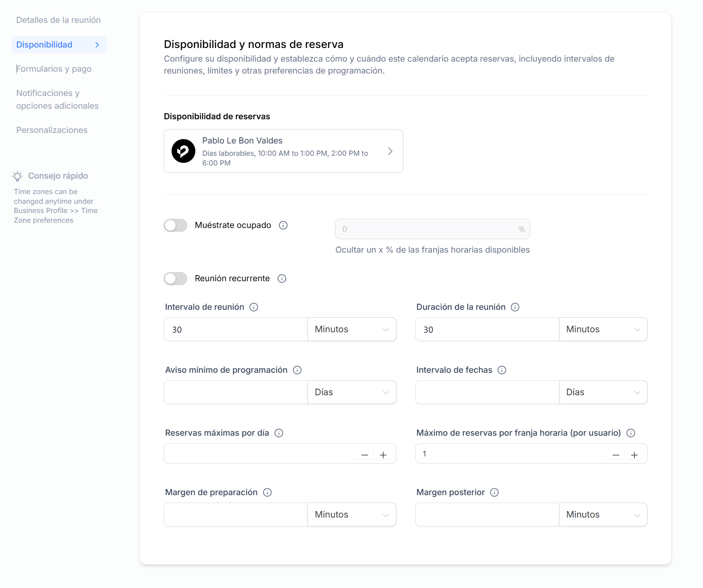Click info icon for Reservas máximas por día
The height and width of the screenshot is (588, 703).
click(279, 433)
